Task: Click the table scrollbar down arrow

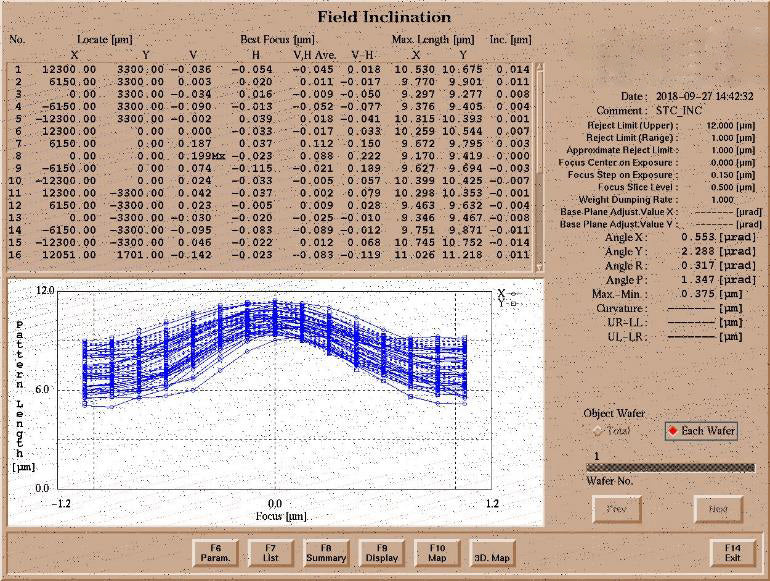Action: click(x=539, y=267)
